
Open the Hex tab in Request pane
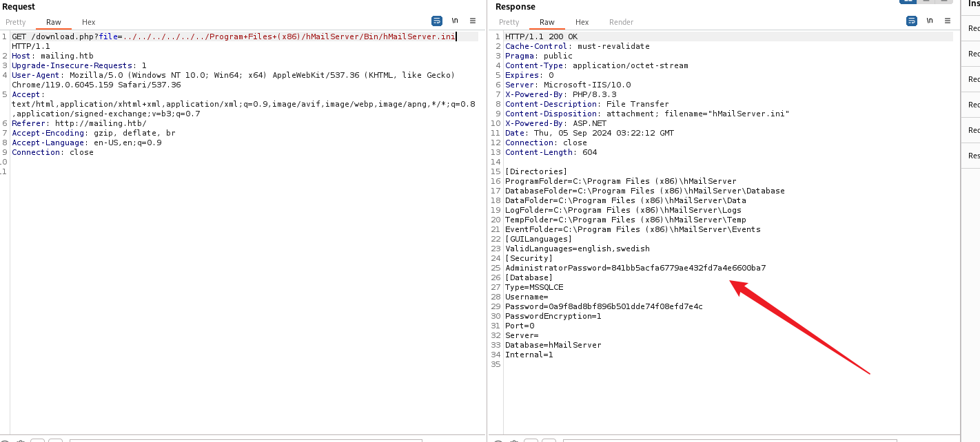[89, 22]
